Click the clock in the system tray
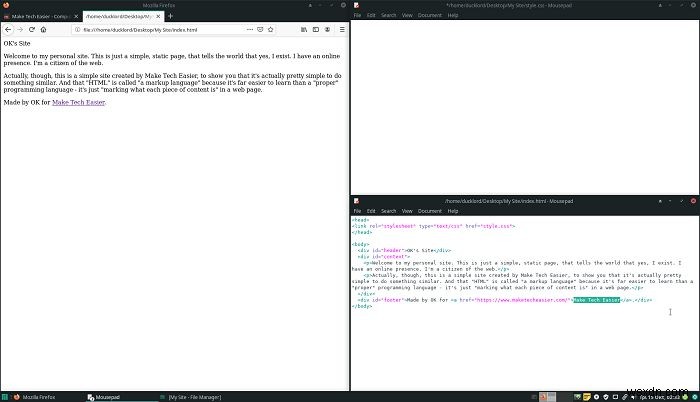 click(659, 397)
